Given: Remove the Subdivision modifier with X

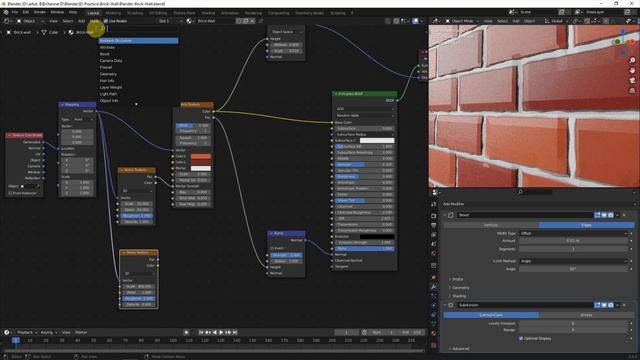Looking at the screenshot, I should pyautogui.click(x=624, y=305).
